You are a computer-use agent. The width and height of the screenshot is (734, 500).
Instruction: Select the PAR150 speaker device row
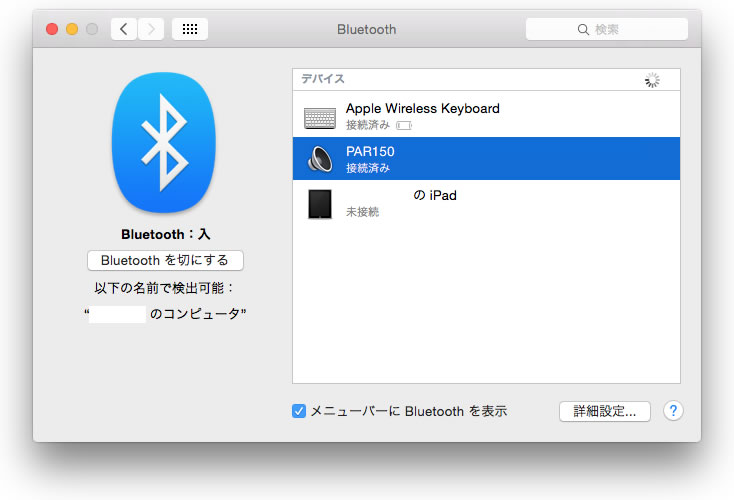tap(486, 159)
